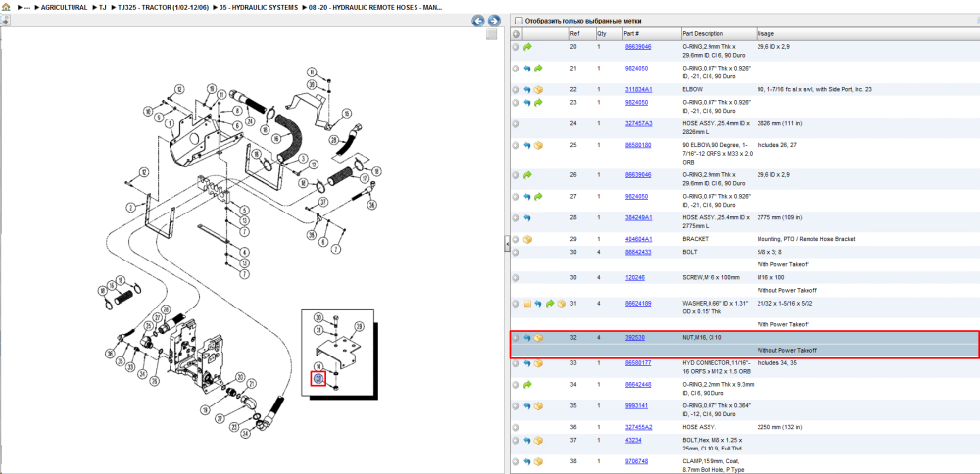Select row marker for Ref 22 ELBOW
The width and height of the screenshot is (980, 474).
pyautogui.click(x=516, y=90)
